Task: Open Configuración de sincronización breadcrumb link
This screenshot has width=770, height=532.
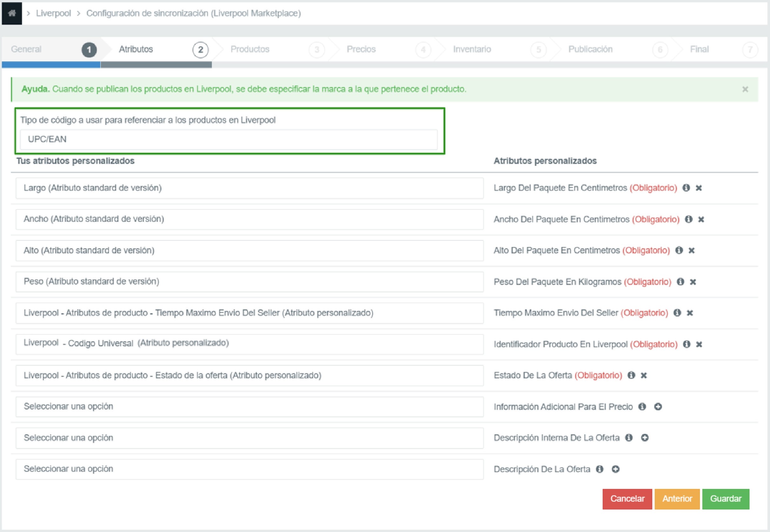Action: pos(193,13)
